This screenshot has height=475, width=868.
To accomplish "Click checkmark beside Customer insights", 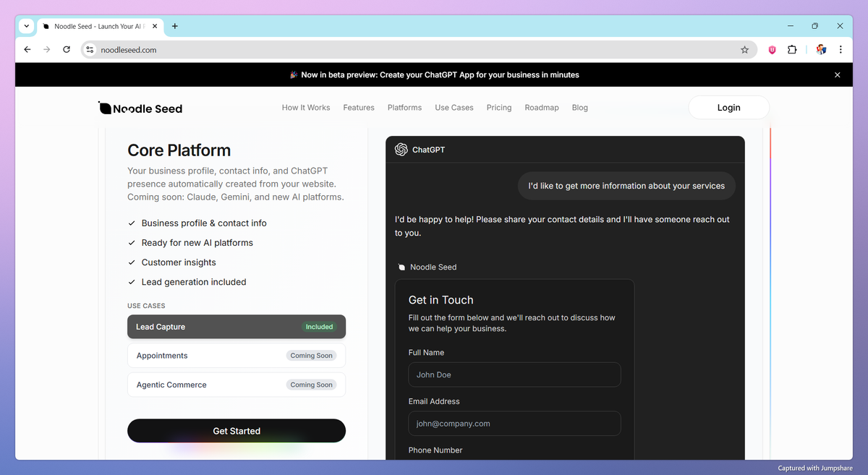I will click(x=132, y=262).
